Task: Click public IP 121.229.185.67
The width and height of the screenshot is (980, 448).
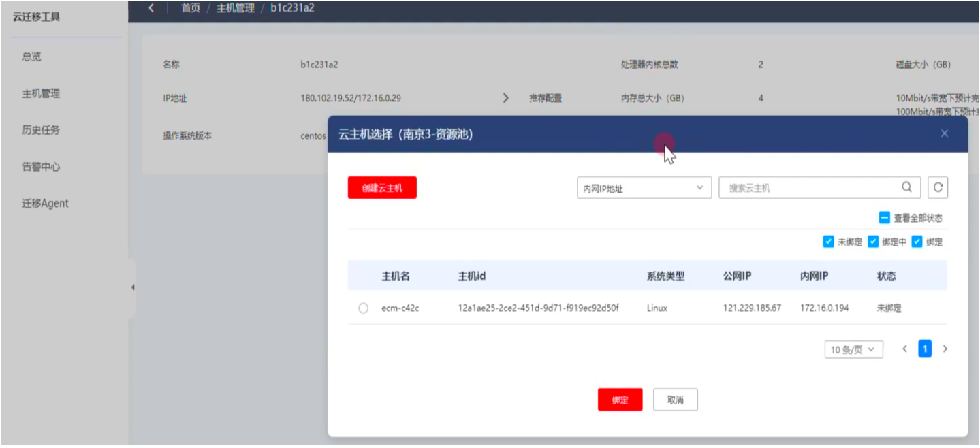Action: [x=752, y=308]
